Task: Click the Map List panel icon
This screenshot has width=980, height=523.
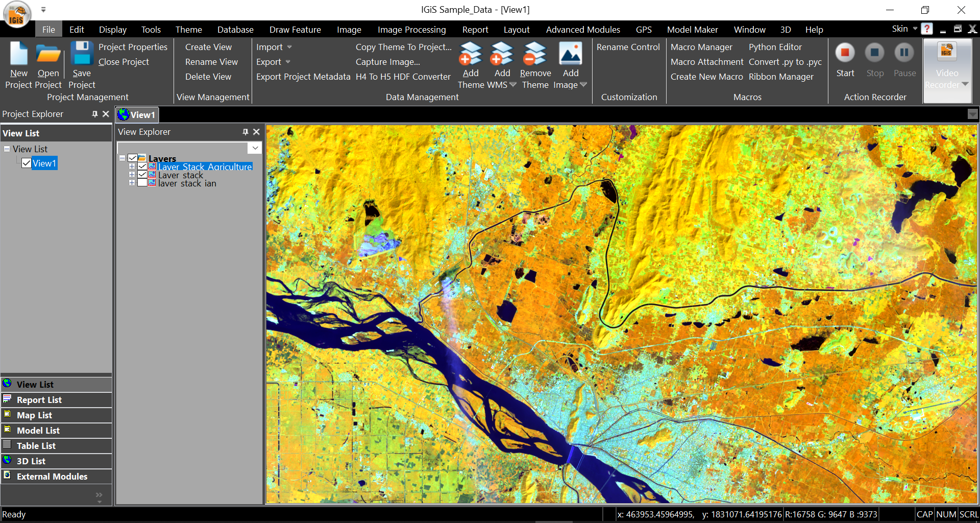Action: (7, 414)
